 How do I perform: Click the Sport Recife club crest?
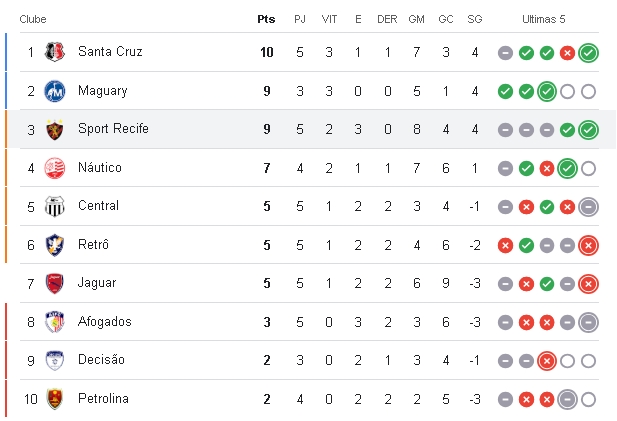[x=55, y=129]
